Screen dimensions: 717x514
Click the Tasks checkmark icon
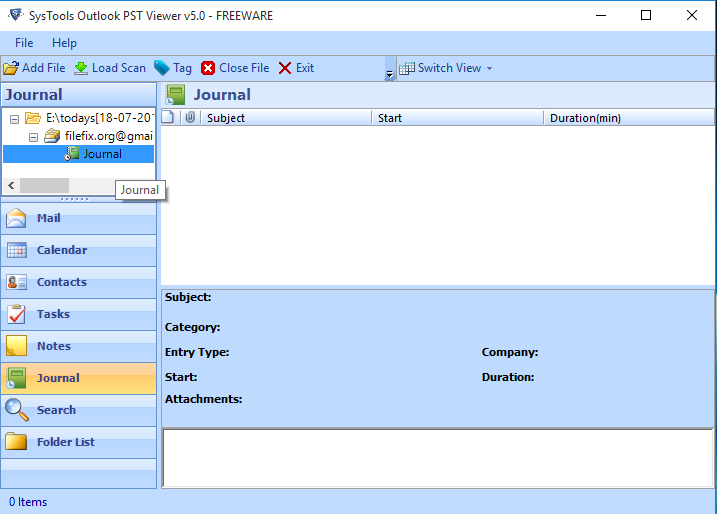pos(17,314)
